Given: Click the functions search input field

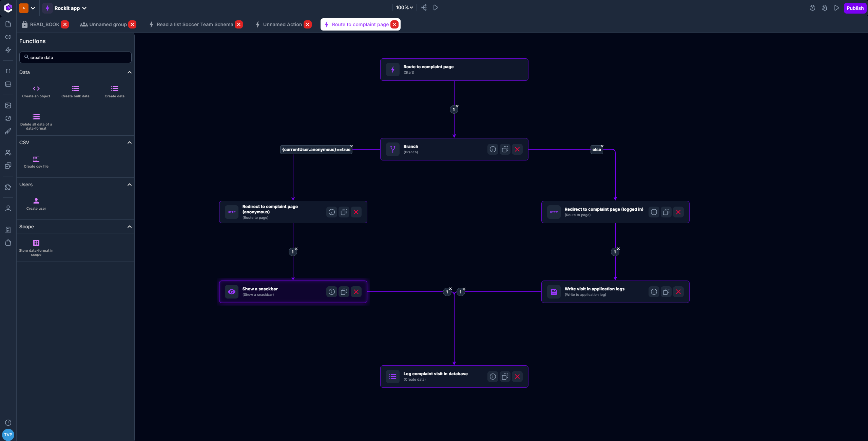Looking at the screenshot, I should click(x=78, y=58).
